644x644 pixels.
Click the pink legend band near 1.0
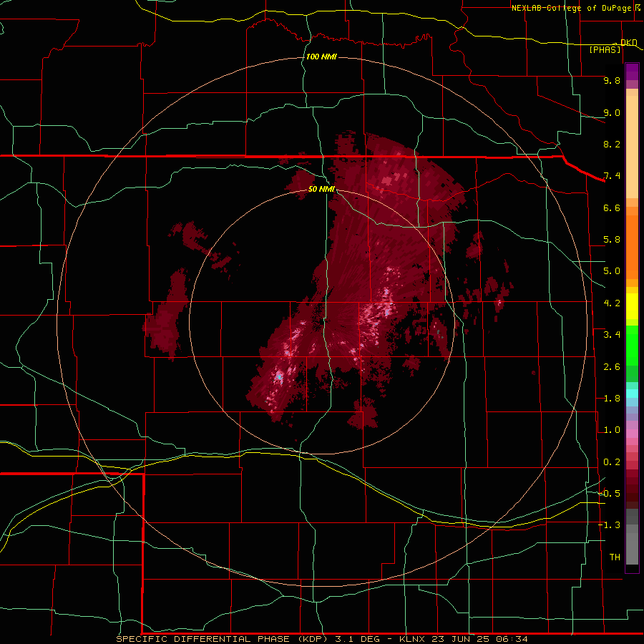tap(632, 434)
